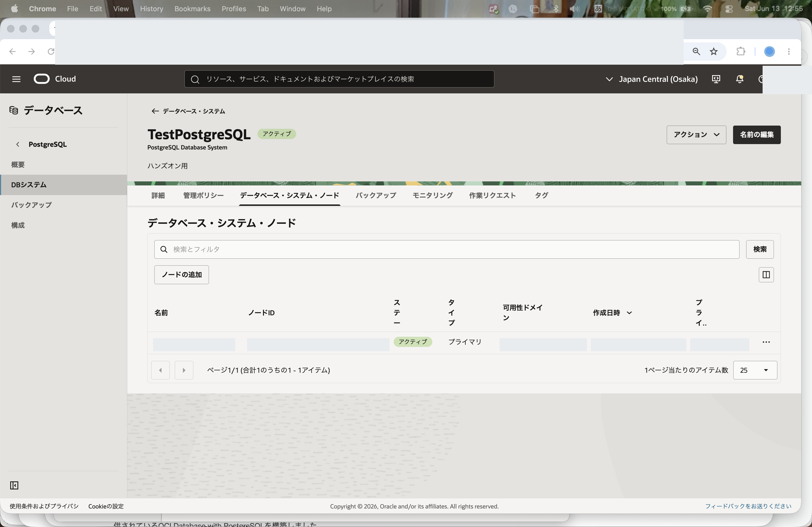Click the ノードID column header
The image size is (812, 527).
pyautogui.click(x=261, y=313)
